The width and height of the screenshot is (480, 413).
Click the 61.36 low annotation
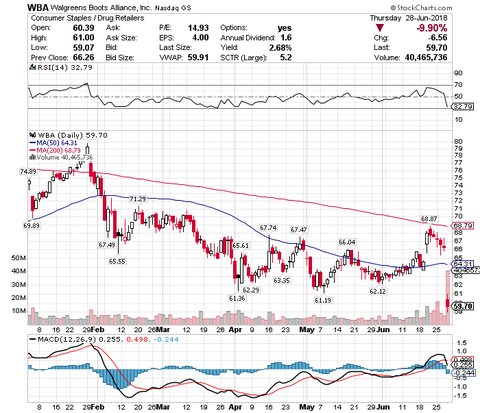237,298
